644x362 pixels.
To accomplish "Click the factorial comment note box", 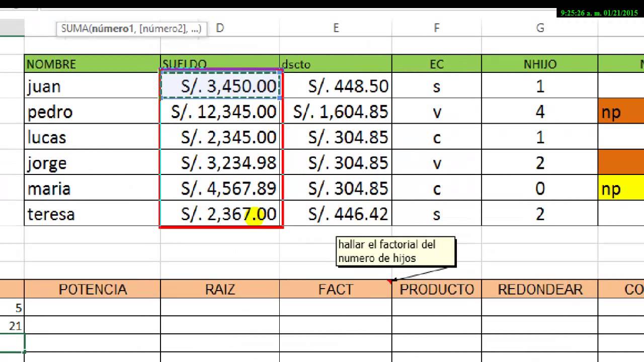I will 396,251.
